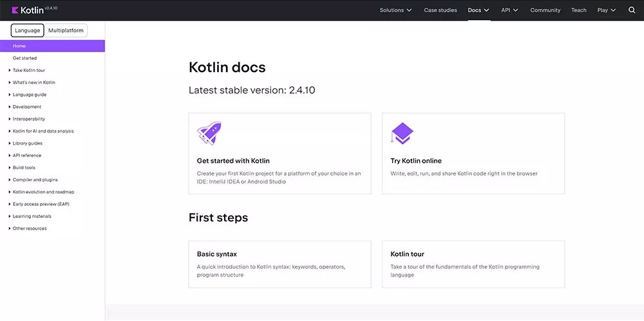
Task: Open the API reference sidebar label
Action: pos(27,156)
